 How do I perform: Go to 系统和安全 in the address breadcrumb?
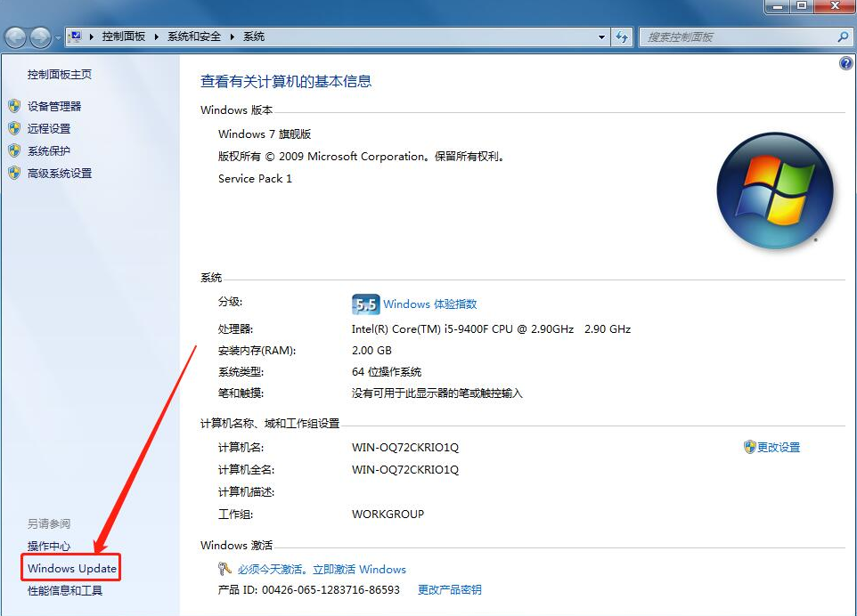[195, 37]
